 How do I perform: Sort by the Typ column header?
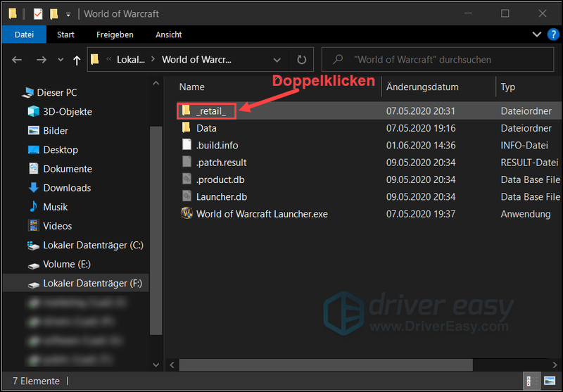pos(507,87)
